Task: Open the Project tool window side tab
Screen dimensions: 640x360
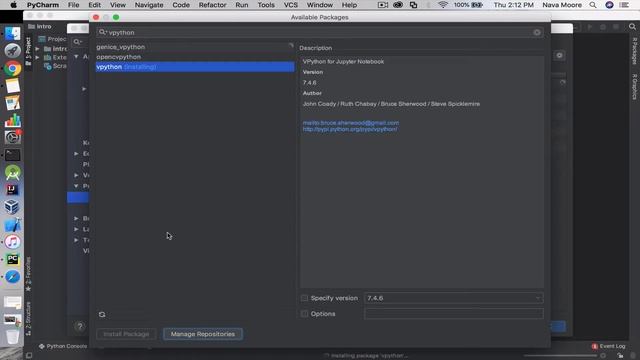Action: (x=28, y=50)
